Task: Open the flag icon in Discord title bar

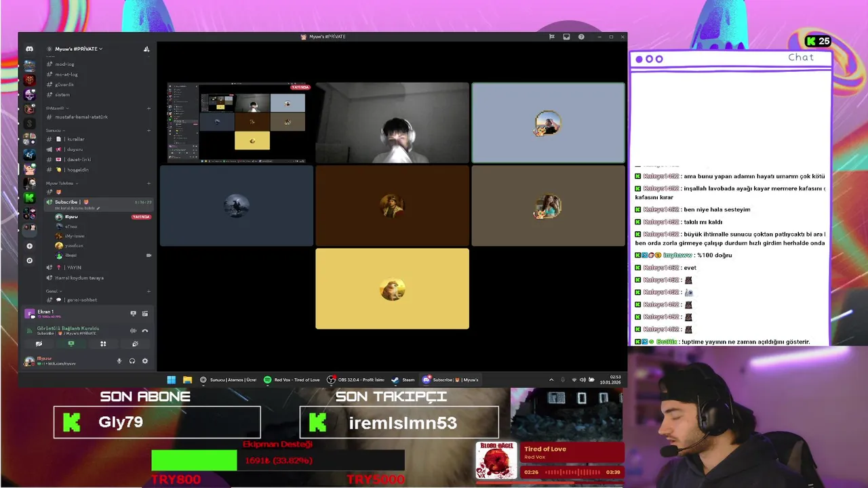Action: [552, 37]
